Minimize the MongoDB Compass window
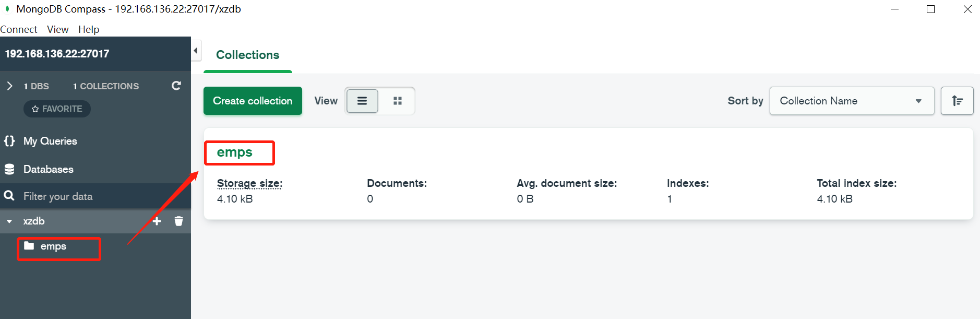This screenshot has height=319, width=980. coord(895,9)
